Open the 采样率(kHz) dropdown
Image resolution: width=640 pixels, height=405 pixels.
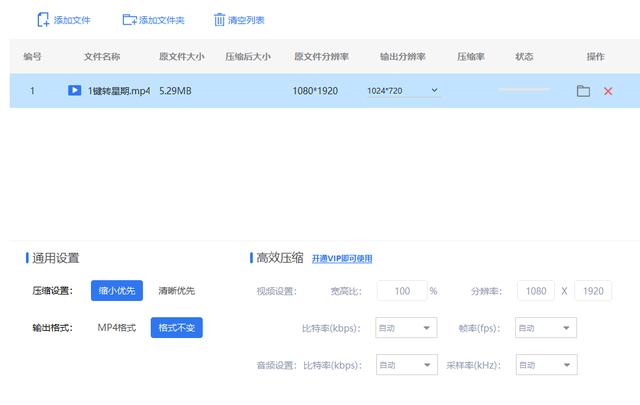coord(547,365)
